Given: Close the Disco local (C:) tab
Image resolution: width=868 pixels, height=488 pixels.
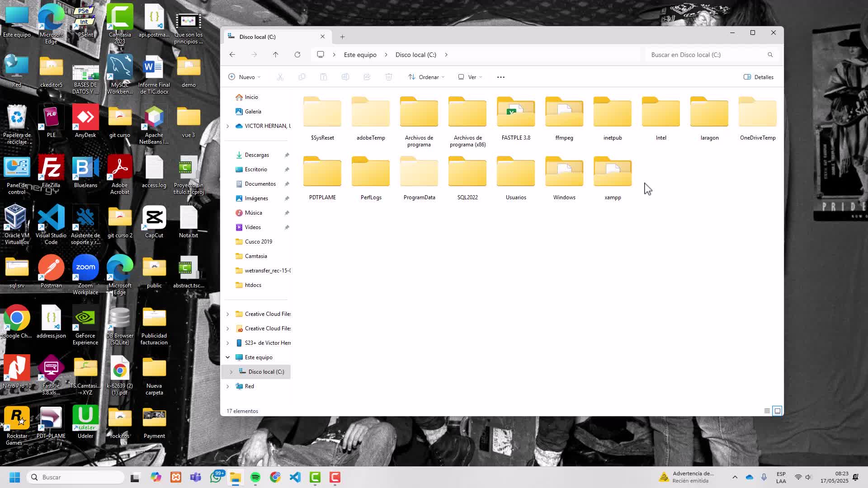Looking at the screenshot, I should [x=322, y=37].
